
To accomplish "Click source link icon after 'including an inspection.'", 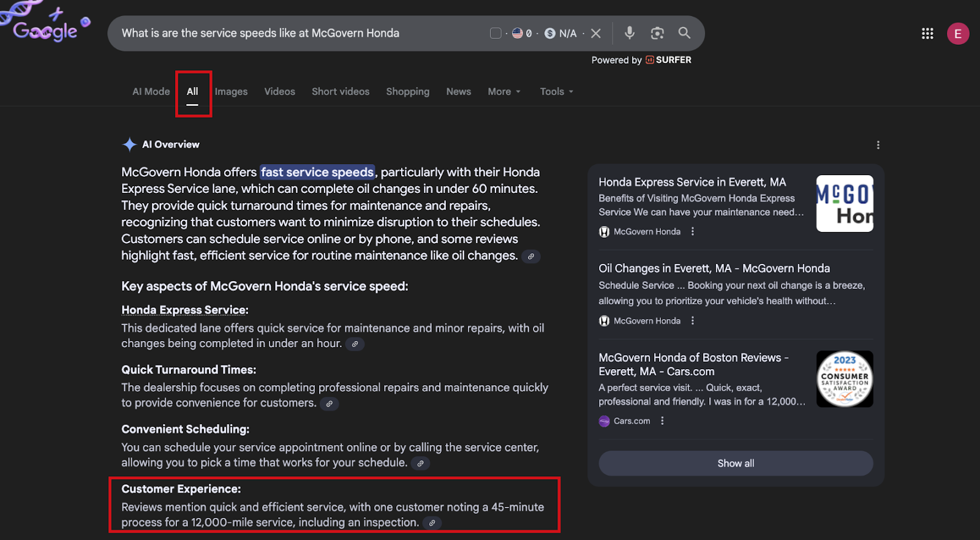I will [x=432, y=523].
